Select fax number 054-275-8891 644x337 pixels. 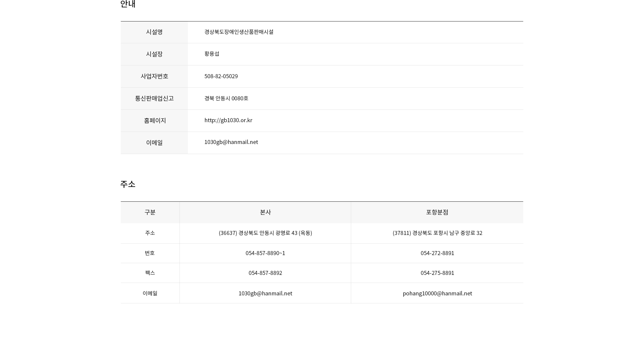coord(437,273)
